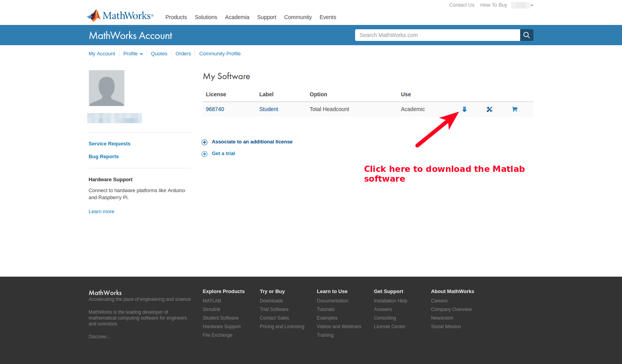This screenshot has height=364, width=622.
Task: Open the Solutions menu
Action: [x=206, y=17]
